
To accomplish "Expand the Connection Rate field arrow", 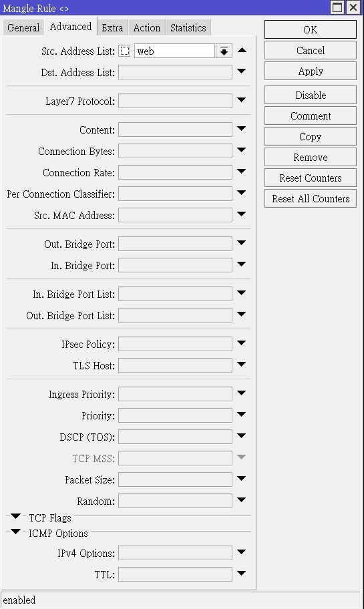I will (241, 172).
